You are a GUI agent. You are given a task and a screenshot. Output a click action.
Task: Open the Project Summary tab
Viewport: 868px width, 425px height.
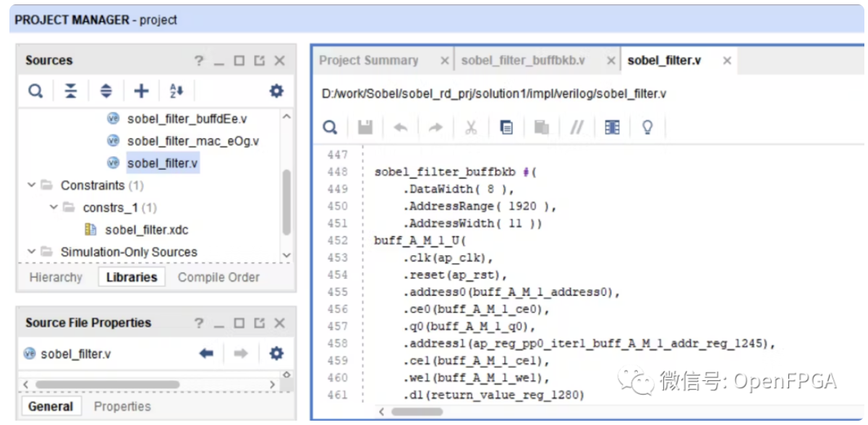(369, 61)
